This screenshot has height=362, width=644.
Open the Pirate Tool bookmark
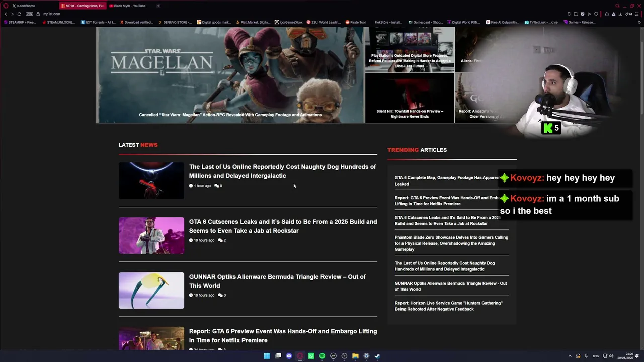click(355, 22)
